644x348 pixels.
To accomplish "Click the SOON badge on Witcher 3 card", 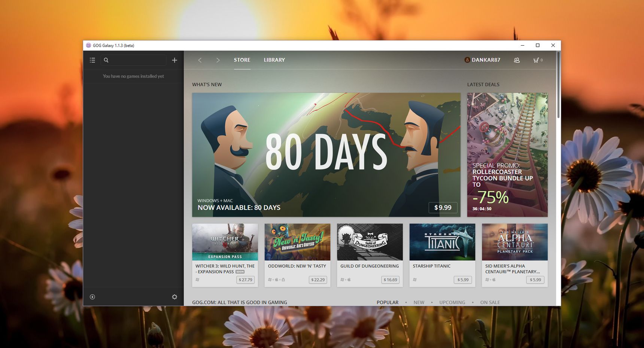I will (240, 272).
